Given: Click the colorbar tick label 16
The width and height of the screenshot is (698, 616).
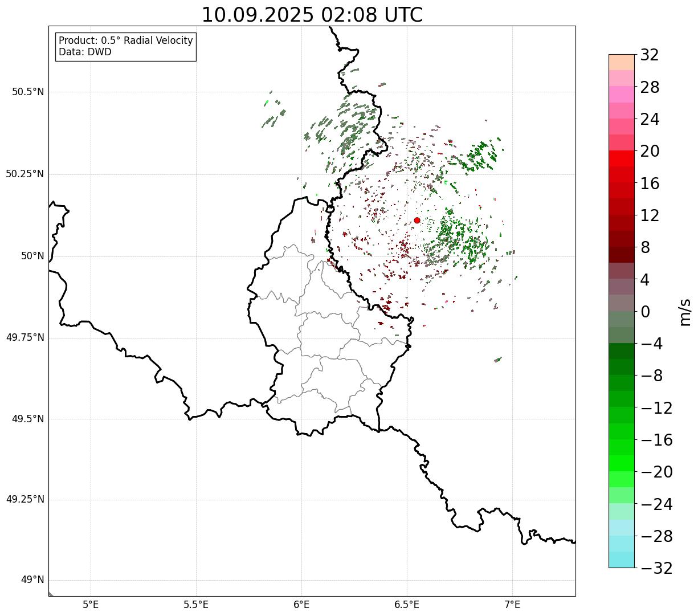Looking at the screenshot, I should (650, 183).
